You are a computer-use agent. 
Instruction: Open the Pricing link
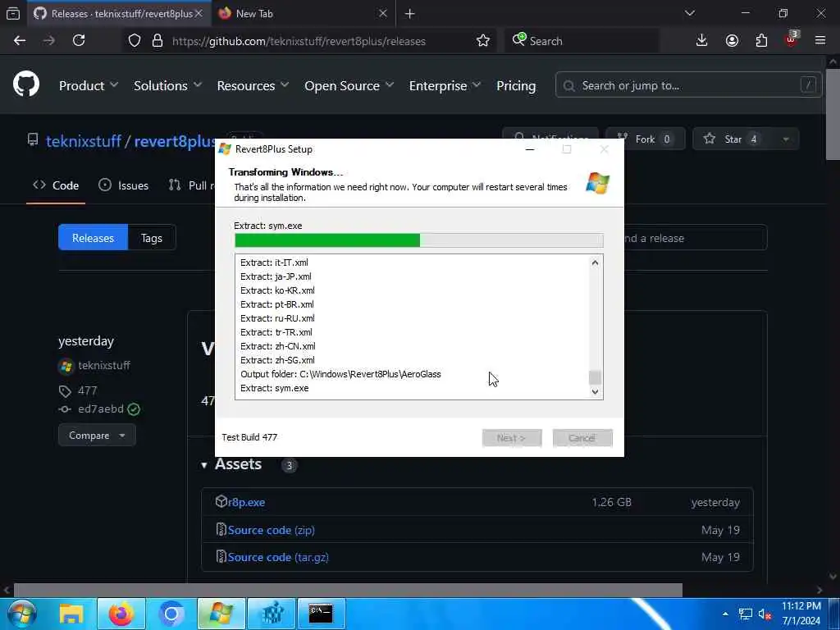tap(516, 85)
